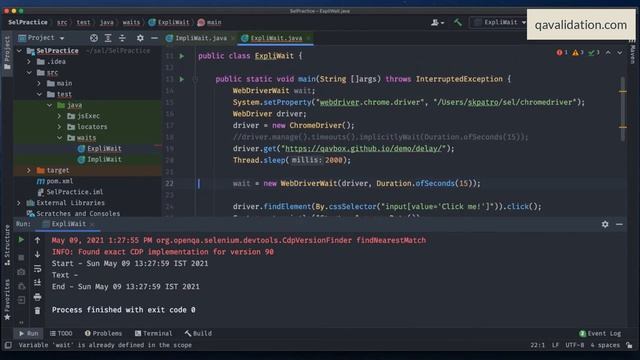Expand the locators package
This screenshot has height=360, width=640.
pos(60,127)
